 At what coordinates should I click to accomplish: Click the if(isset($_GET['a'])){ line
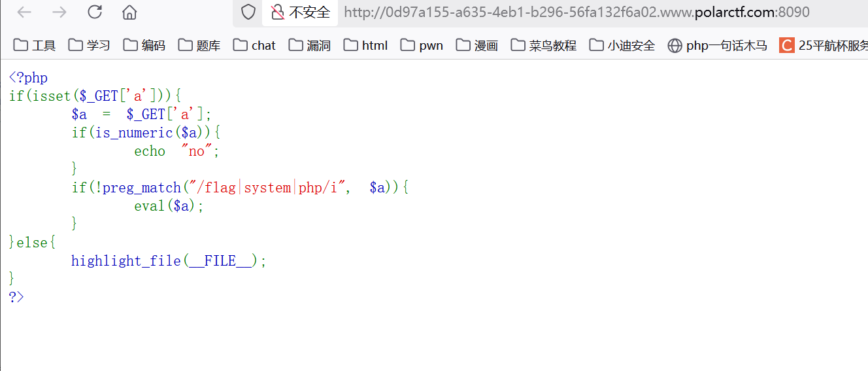[x=95, y=96]
